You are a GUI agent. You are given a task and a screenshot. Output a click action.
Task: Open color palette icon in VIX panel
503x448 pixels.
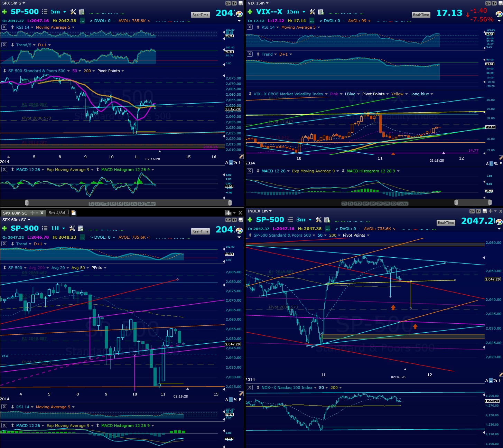(x=499, y=14)
